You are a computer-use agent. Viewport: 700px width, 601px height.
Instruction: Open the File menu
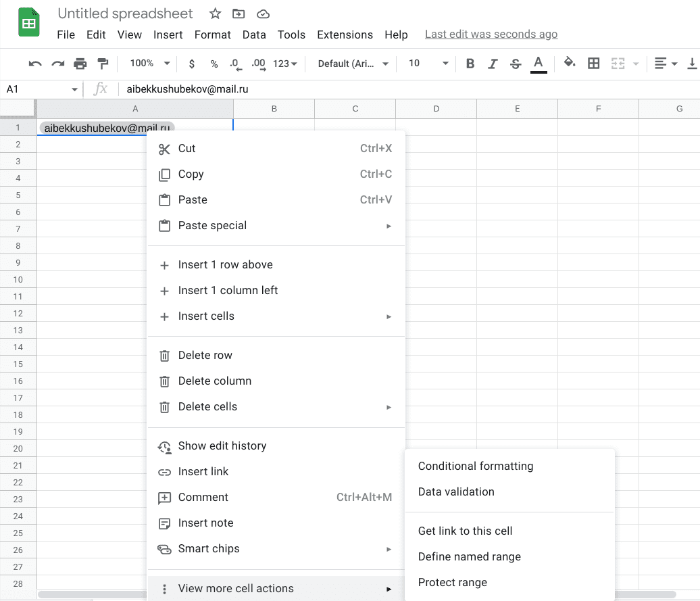pos(66,34)
